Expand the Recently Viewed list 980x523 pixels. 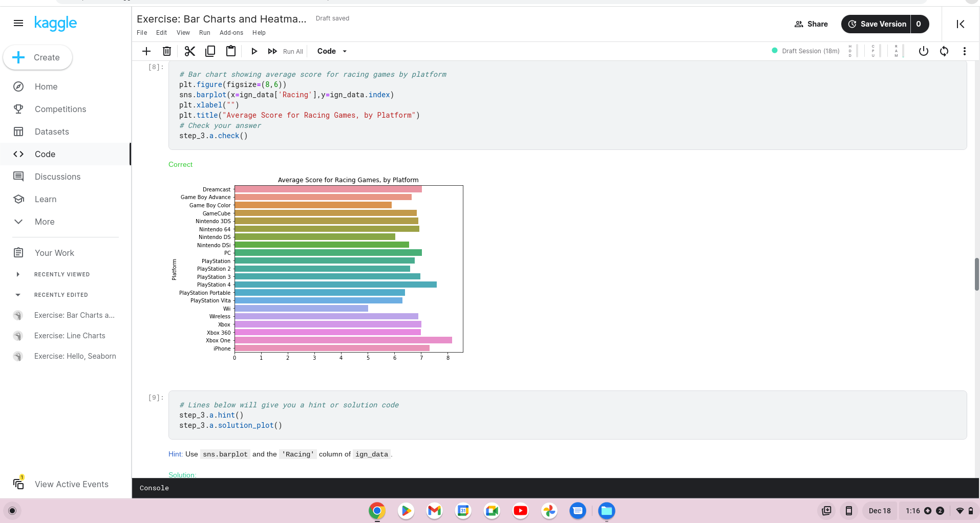tap(18, 274)
